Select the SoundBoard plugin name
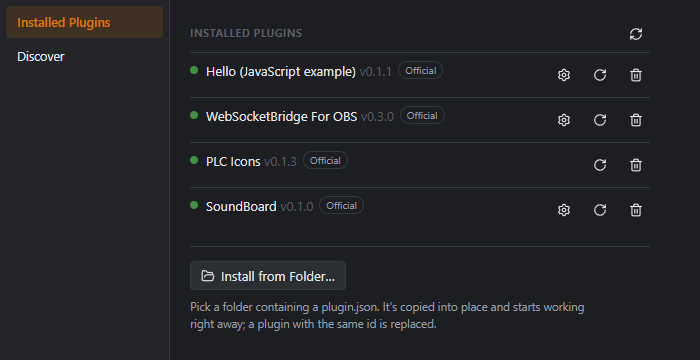 (x=241, y=207)
